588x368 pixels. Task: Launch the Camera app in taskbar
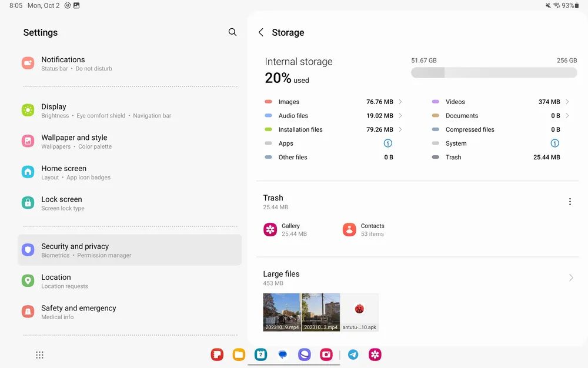[x=326, y=354]
